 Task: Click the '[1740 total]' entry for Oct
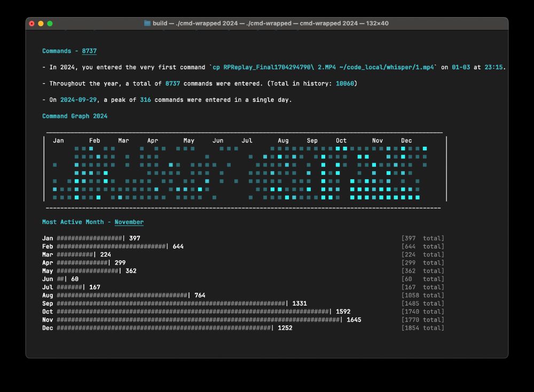tap(422, 311)
